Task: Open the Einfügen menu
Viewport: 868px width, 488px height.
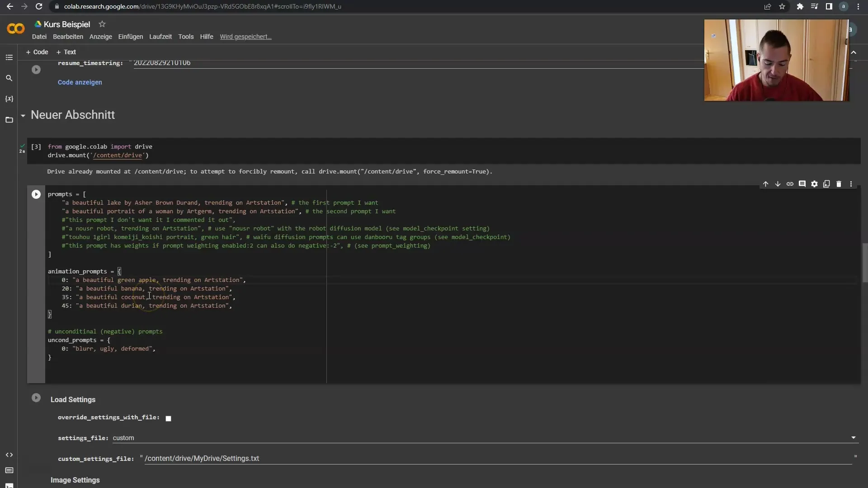Action: 131,37
